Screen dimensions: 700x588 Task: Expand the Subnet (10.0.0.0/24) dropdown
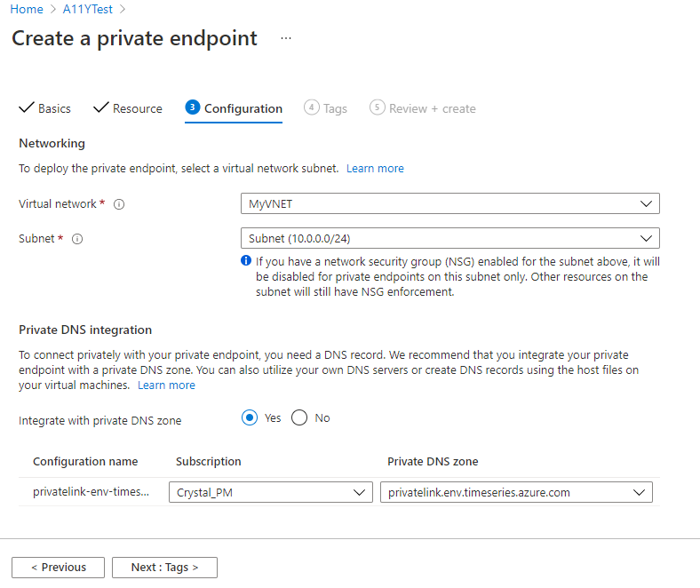pyautogui.click(x=449, y=238)
